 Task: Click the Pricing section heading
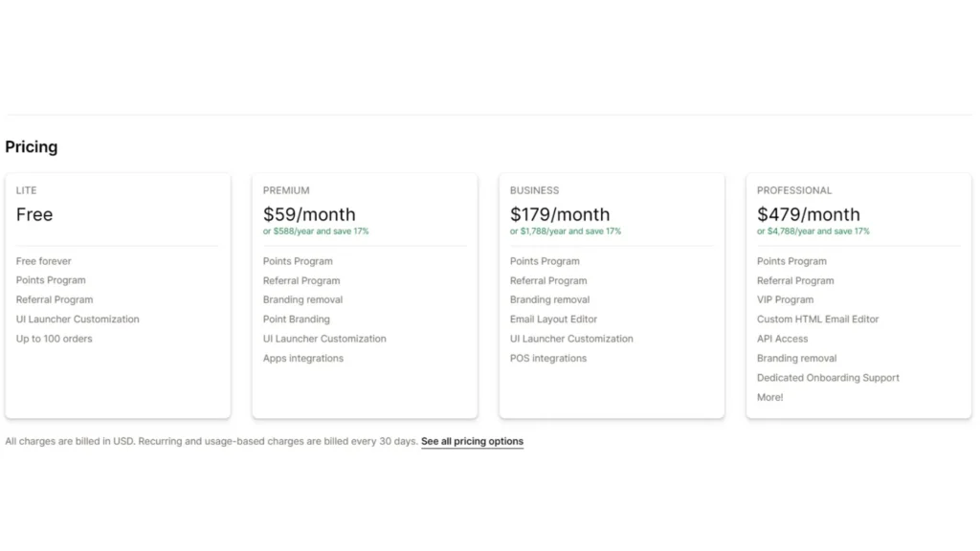[x=32, y=147]
